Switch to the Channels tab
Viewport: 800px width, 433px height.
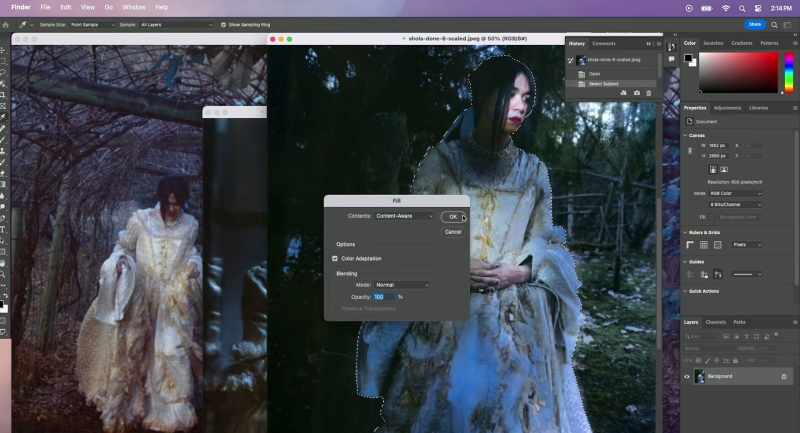(x=715, y=322)
